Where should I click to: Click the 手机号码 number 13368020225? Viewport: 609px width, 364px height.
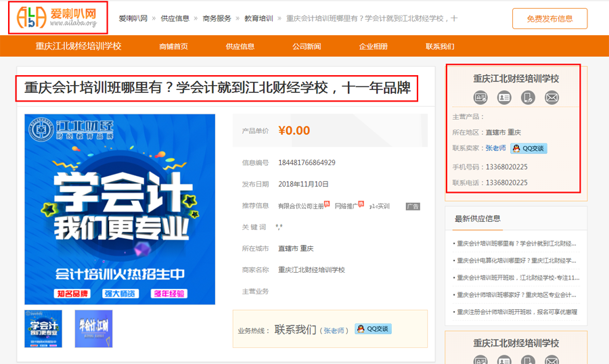pyautogui.click(x=506, y=167)
